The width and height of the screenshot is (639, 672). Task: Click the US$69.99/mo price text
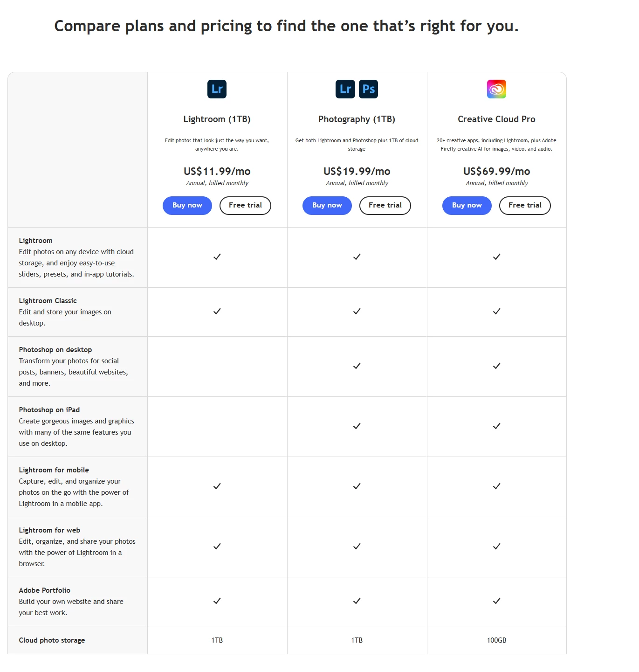pos(496,172)
